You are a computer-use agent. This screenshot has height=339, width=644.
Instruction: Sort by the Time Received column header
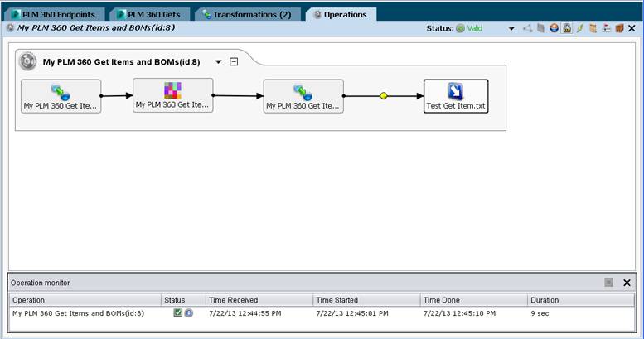click(x=259, y=300)
